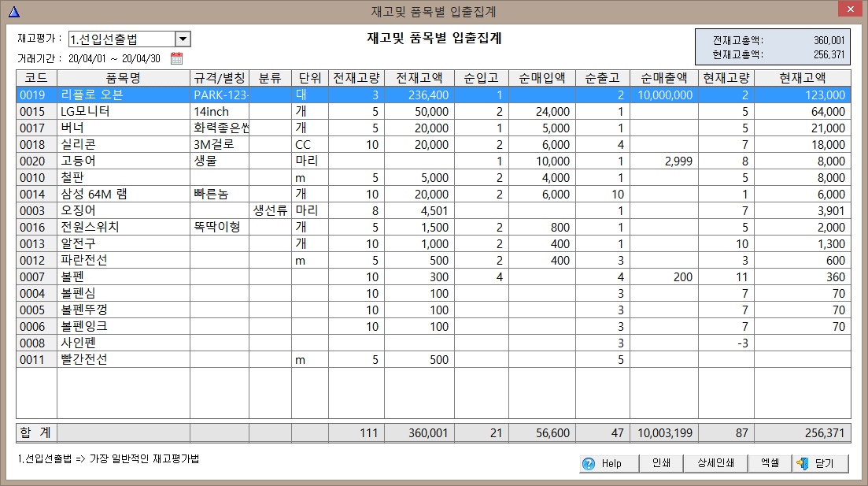Click the 현재고총액 256,371 summary value
Image resolution: width=868 pixels, height=486 pixels.
pos(829,55)
